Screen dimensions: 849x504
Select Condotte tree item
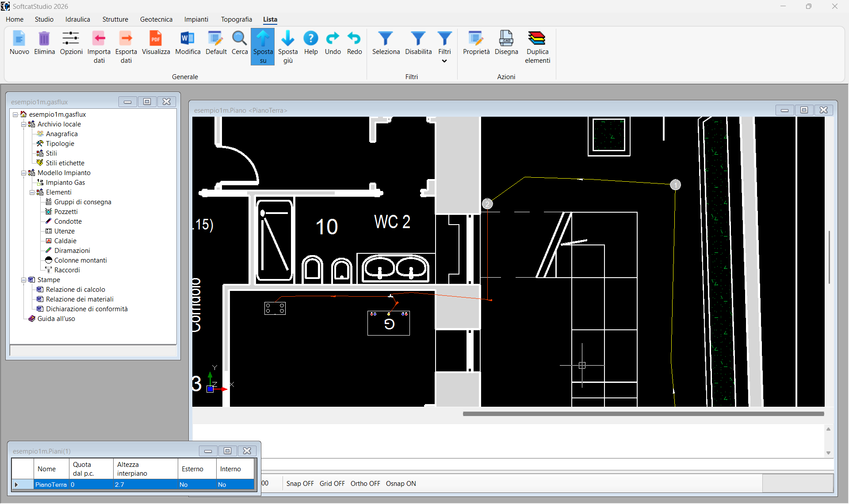[x=68, y=221]
